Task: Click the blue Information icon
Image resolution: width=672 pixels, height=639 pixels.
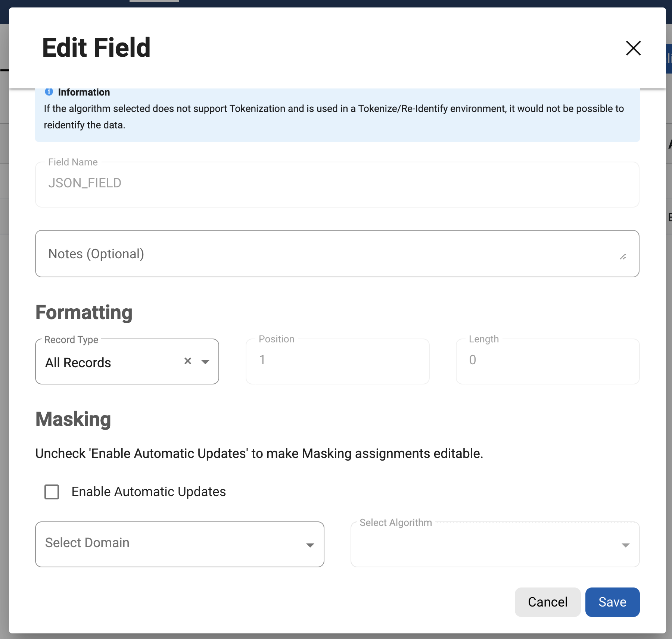Action: (x=49, y=92)
